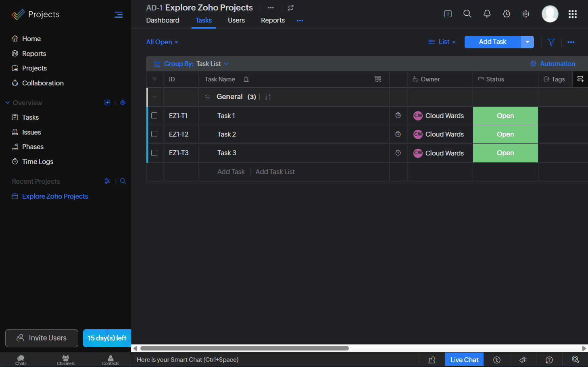
Task: Click the Automation link
Action: pos(557,64)
